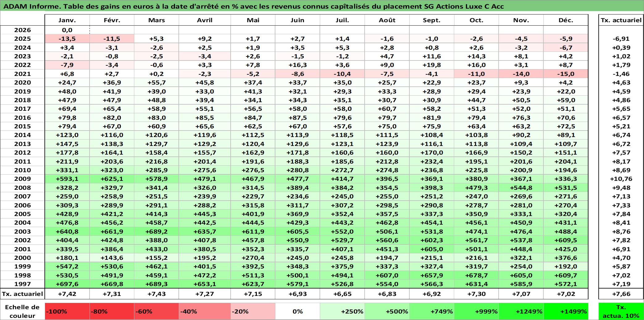644x320 pixels.
Task: Select the +10,76 actuarial rate for 2009
Action: (x=621, y=179)
